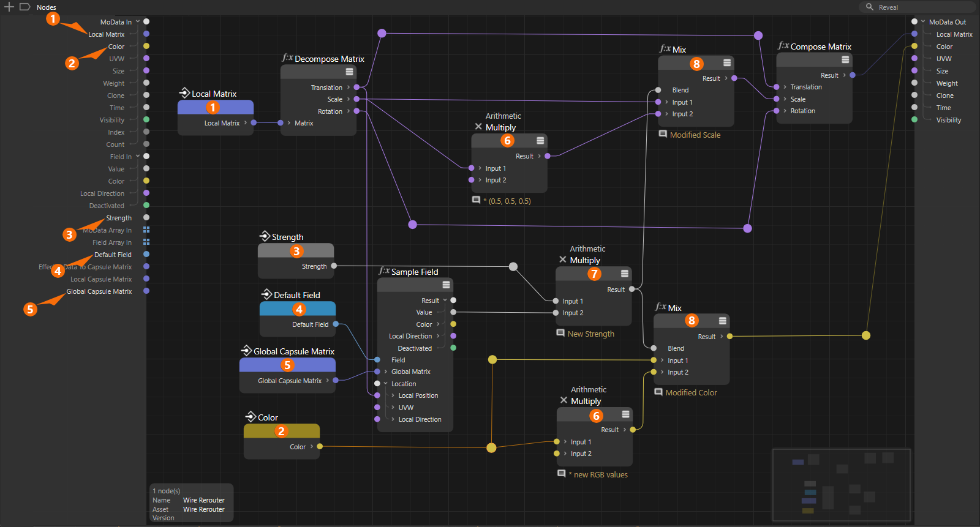Click the Strength input node icon
980x527 pixels.
(x=265, y=236)
